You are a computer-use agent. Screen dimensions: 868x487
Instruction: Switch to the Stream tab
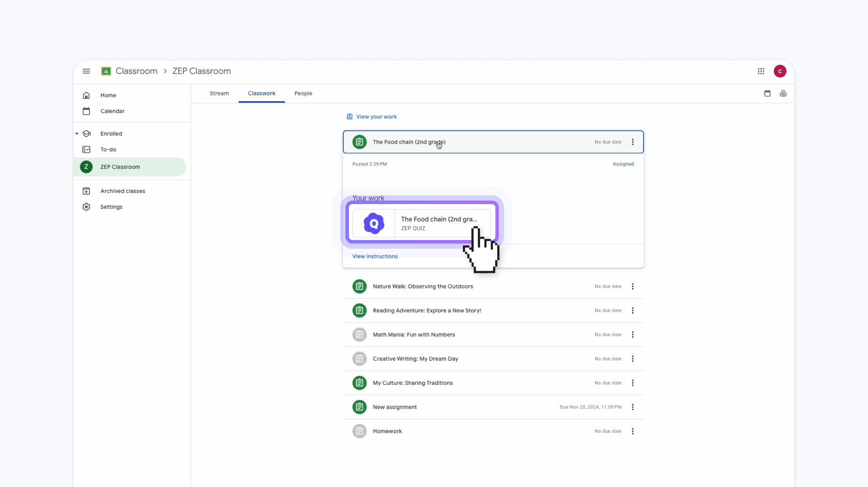pyautogui.click(x=219, y=93)
